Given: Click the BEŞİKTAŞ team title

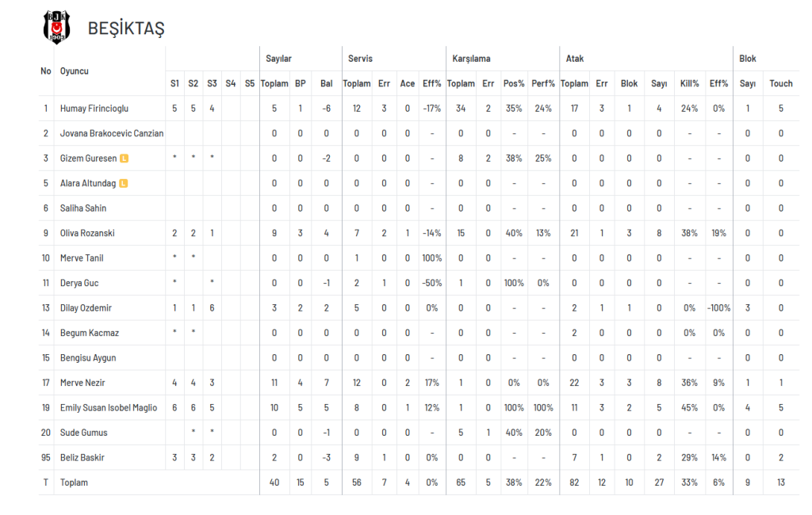Looking at the screenshot, I should (x=126, y=28).
